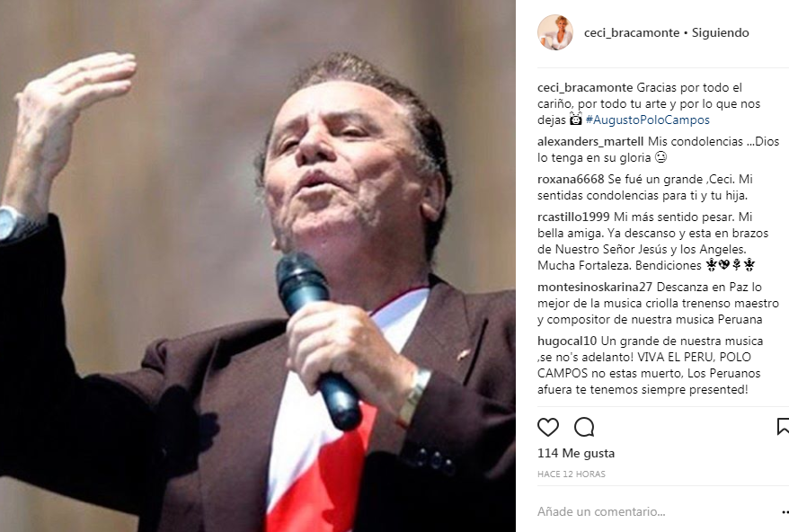Image resolution: width=789 pixels, height=532 pixels.
Task: Open ceci_bracamonte username in post header
Action: point(632,32)
